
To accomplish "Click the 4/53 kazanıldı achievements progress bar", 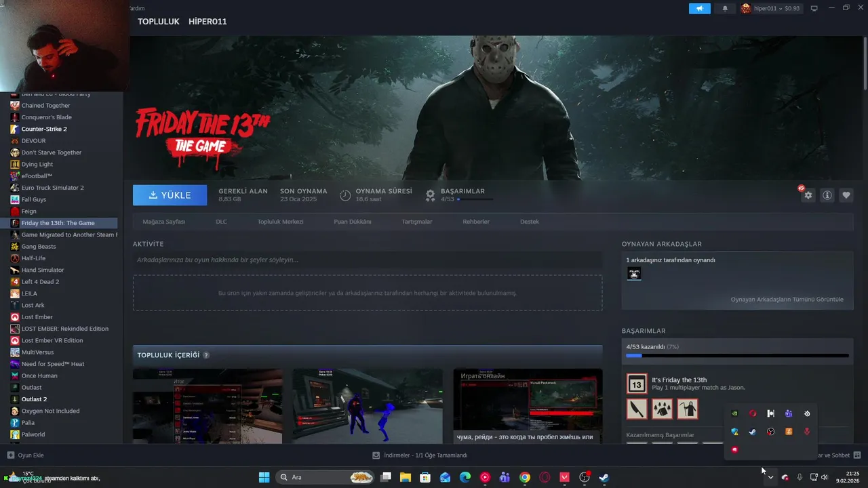I will (737, 355).
